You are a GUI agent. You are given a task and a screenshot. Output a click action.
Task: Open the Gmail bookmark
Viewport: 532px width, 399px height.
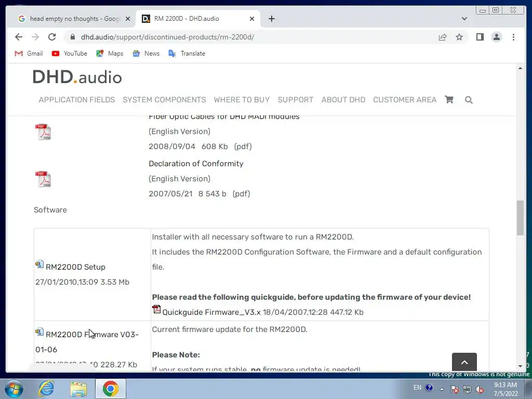[29, 54]
